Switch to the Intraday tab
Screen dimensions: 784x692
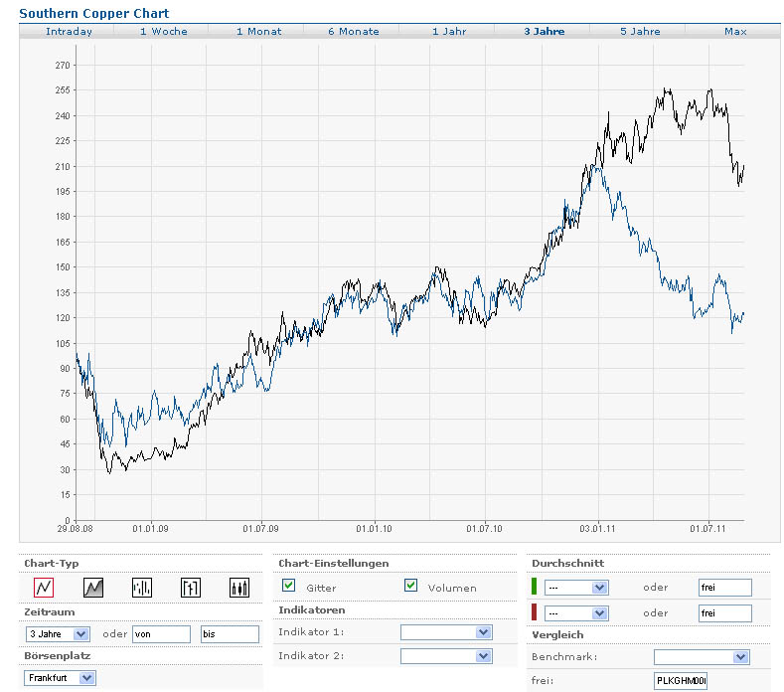69,31
